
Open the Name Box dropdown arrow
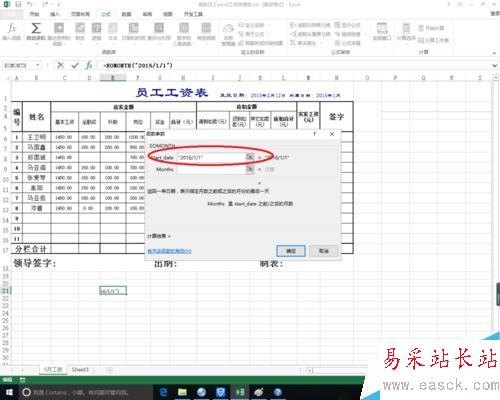click(38, 65)
